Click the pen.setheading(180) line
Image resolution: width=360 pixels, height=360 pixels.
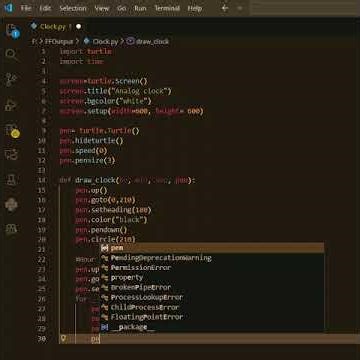click(x=113, y=210)
